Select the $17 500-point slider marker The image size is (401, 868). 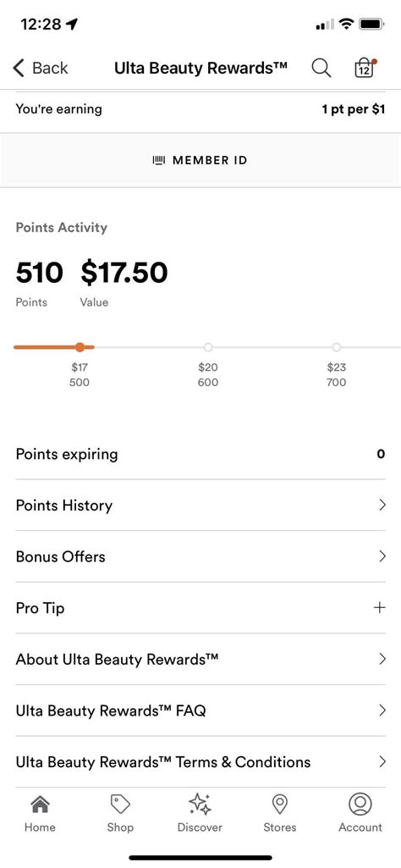[x=80, y=347]
